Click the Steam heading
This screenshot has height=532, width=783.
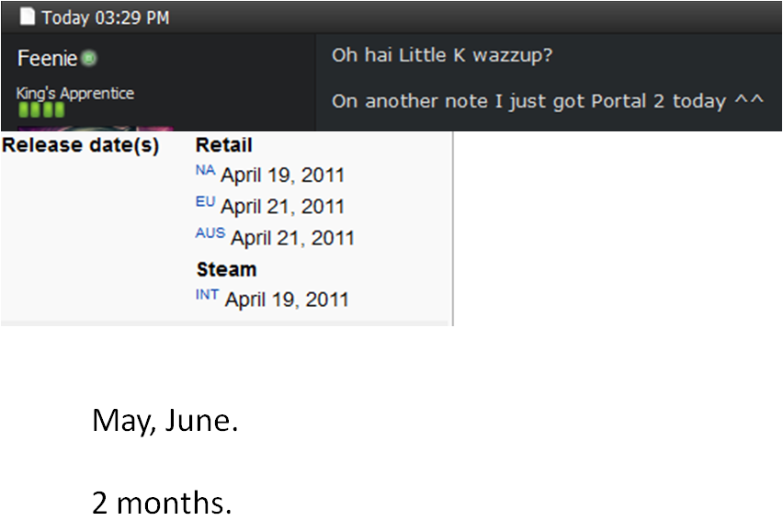(x=226, y=269)
